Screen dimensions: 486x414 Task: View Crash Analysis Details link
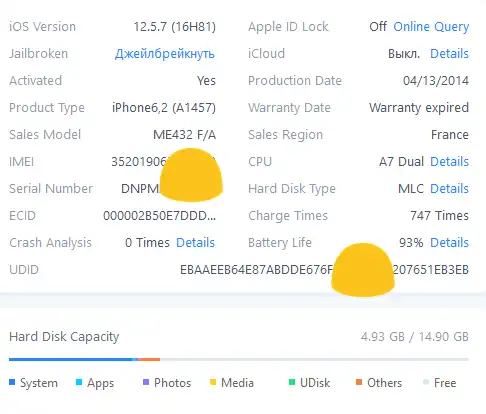click(195, 243)
